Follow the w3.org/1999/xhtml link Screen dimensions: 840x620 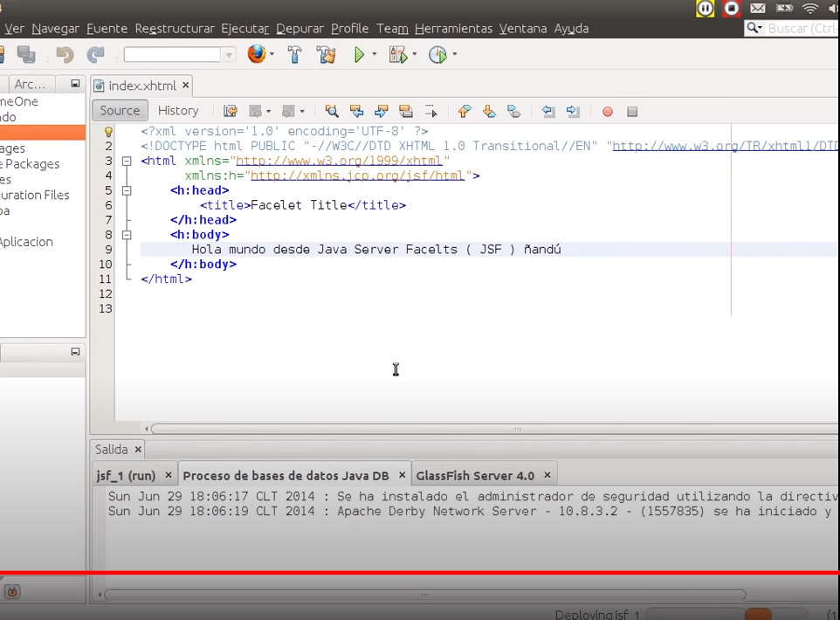pyautogui.click(x=339, y=161)
